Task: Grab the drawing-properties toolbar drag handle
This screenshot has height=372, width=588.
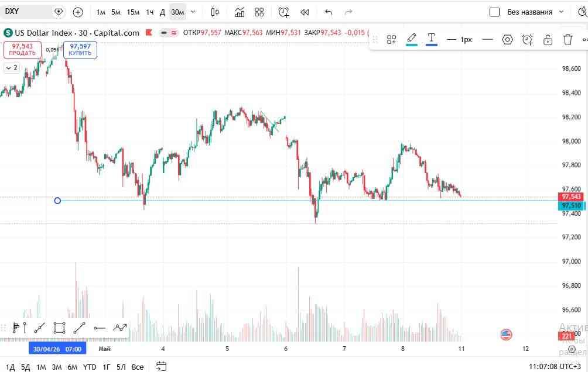Action: point(375,39)
